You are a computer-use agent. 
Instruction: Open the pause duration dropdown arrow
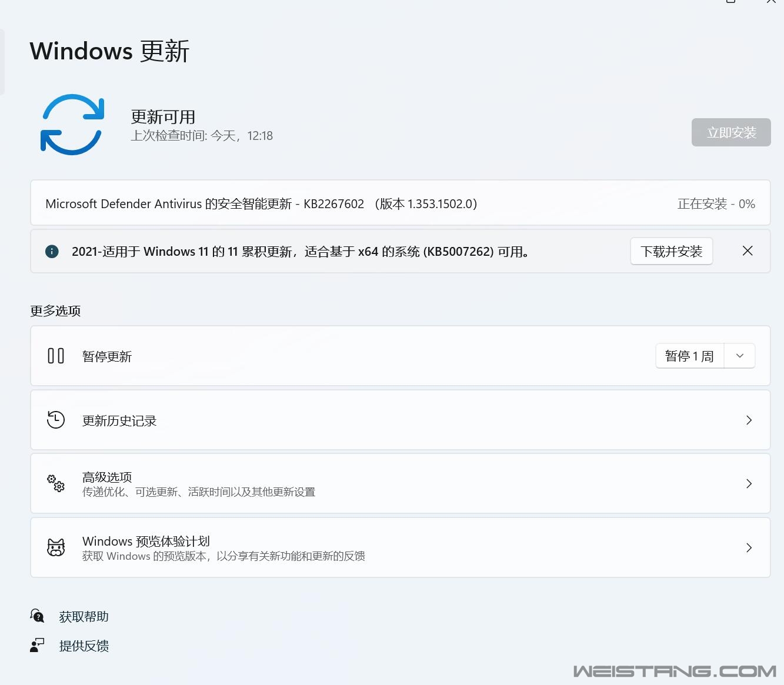(x=740, y=356)
